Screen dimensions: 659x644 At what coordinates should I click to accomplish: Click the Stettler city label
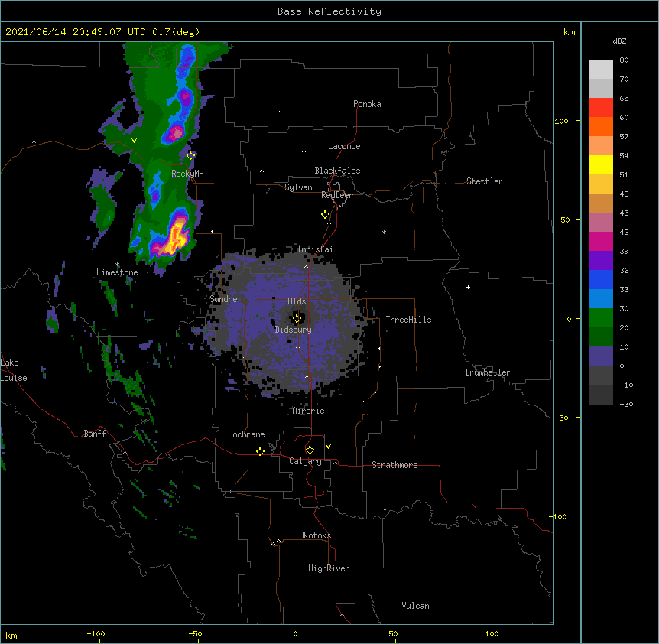pos(485,181)
